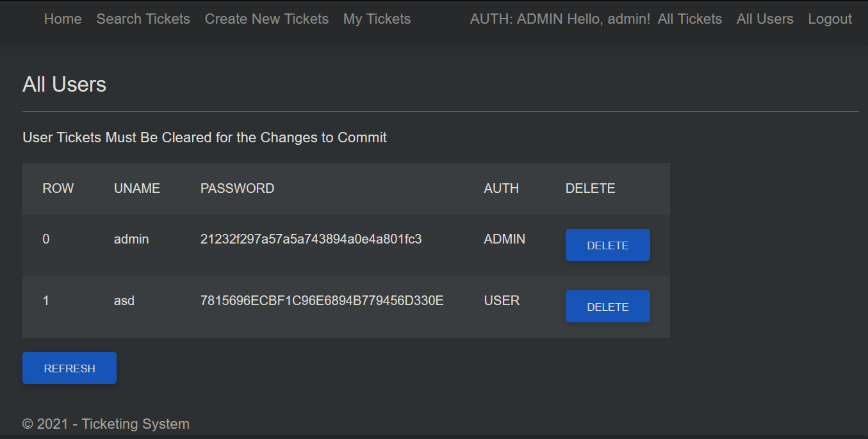
Task: Navigate to Search Tickets
Action: 143,19
